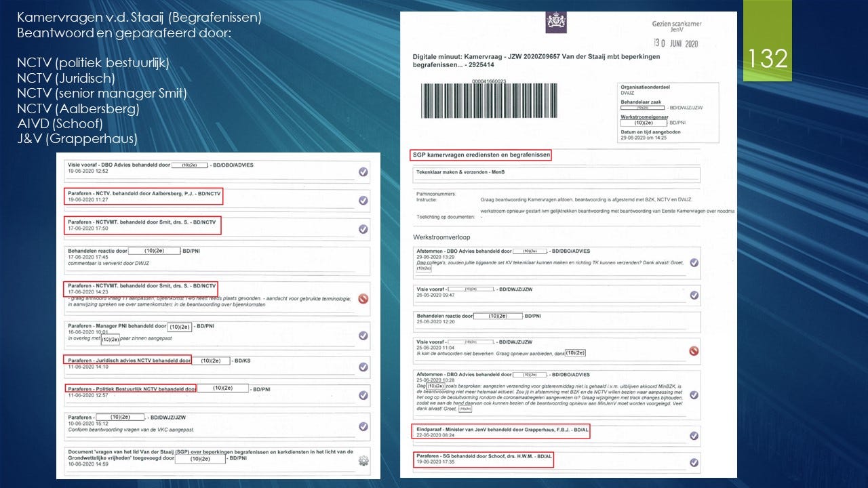Screen dimensions: 868x488
Task: Click the checkmark on the Paraferen SG Schoof row
Action: pyautogui.click(x=694, y=462)
